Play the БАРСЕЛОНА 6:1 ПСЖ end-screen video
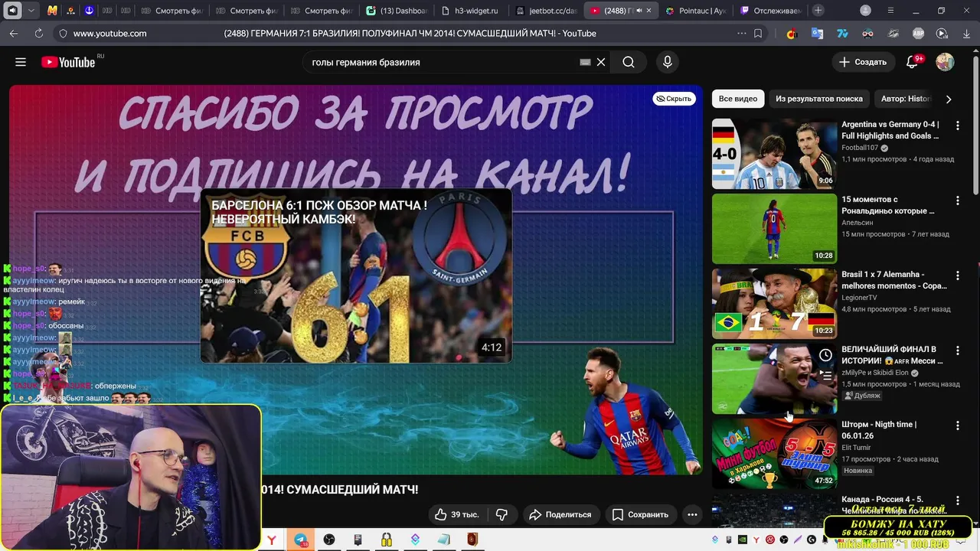980x551 pixels. 356,275
